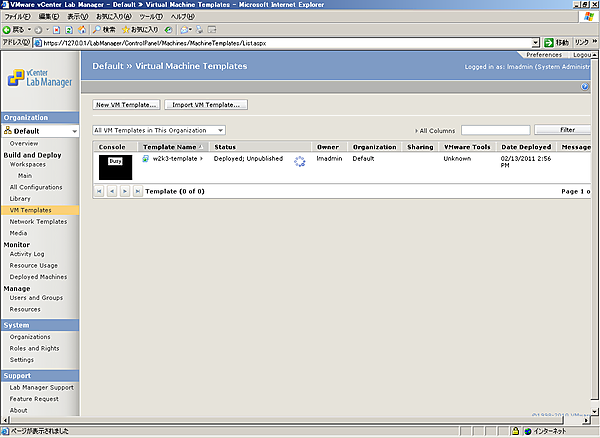Click the Import VM Template button
This screenshot has height=438, width=600.
click(206, 104)
